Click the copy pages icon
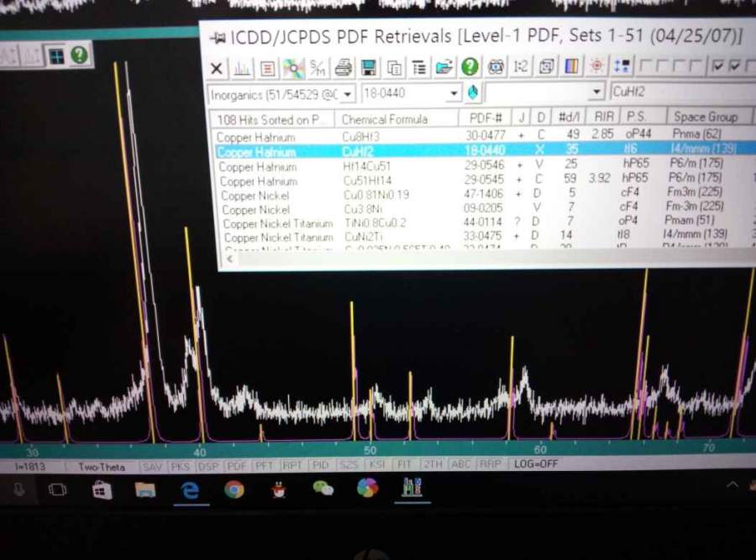This screenshot has height=560, width=756. 395,67
